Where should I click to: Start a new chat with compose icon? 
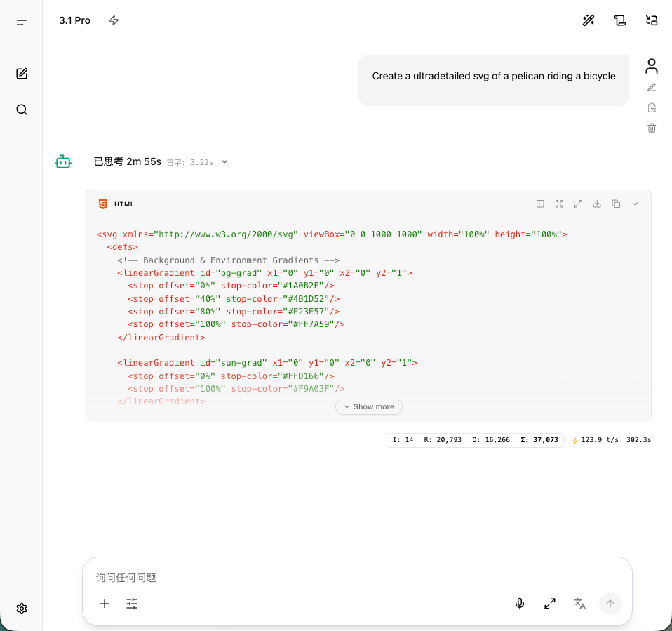coord(22,74)
